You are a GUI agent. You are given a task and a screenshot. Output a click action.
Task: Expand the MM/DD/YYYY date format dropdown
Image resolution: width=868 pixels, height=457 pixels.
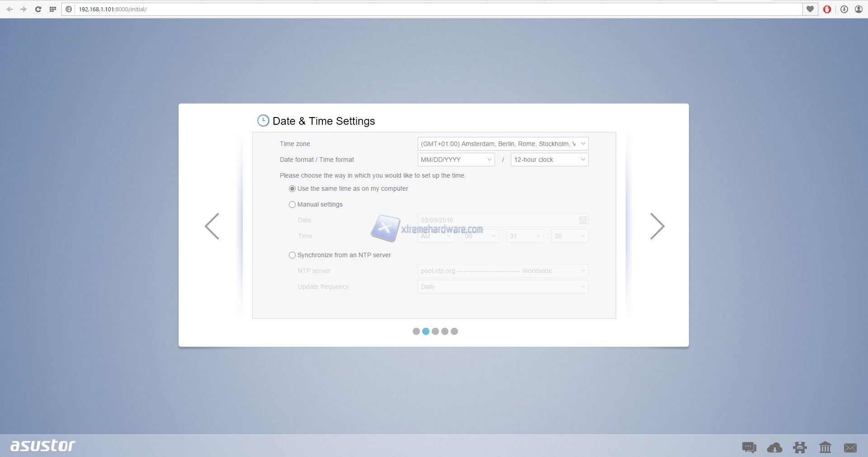click(x=456, y=160)
